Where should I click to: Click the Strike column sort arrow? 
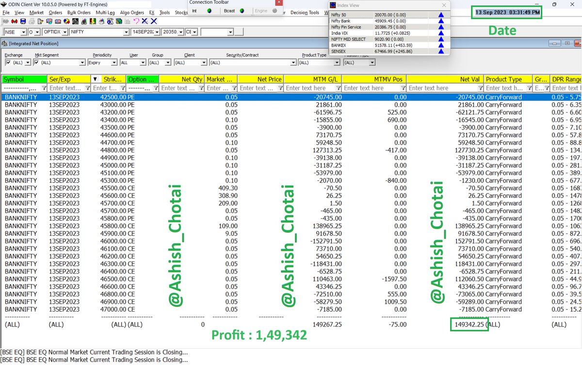coord(95,79)
